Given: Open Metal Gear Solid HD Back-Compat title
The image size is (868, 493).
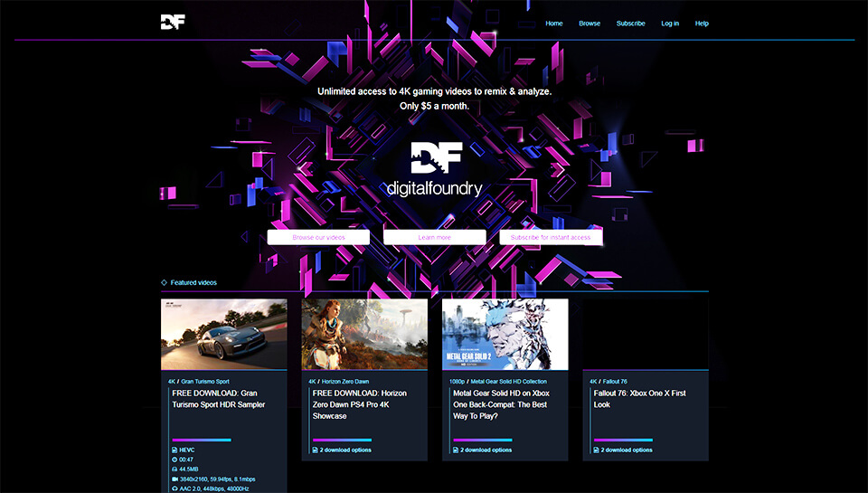Looking at the screenshot, I should click(501, 404).
